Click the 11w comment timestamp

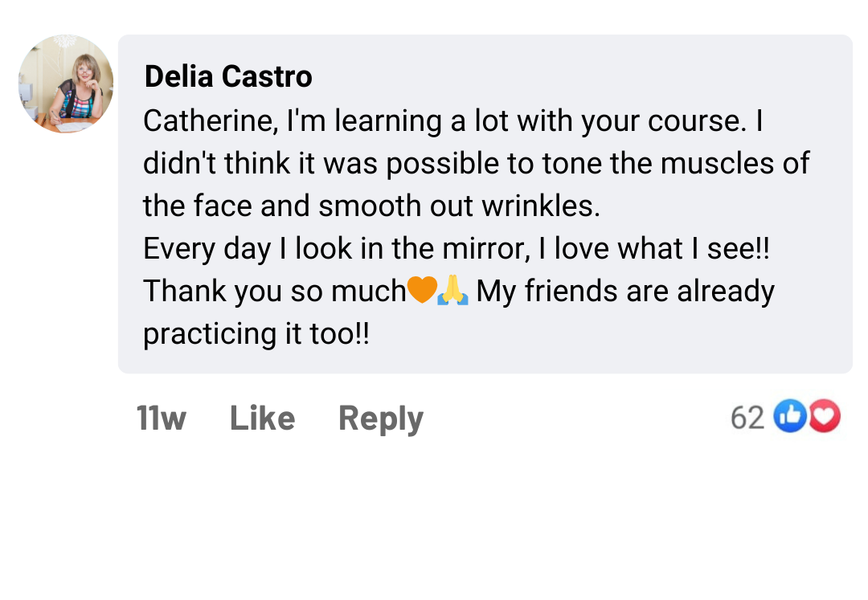pyautogui.click(x=161, y=418)
